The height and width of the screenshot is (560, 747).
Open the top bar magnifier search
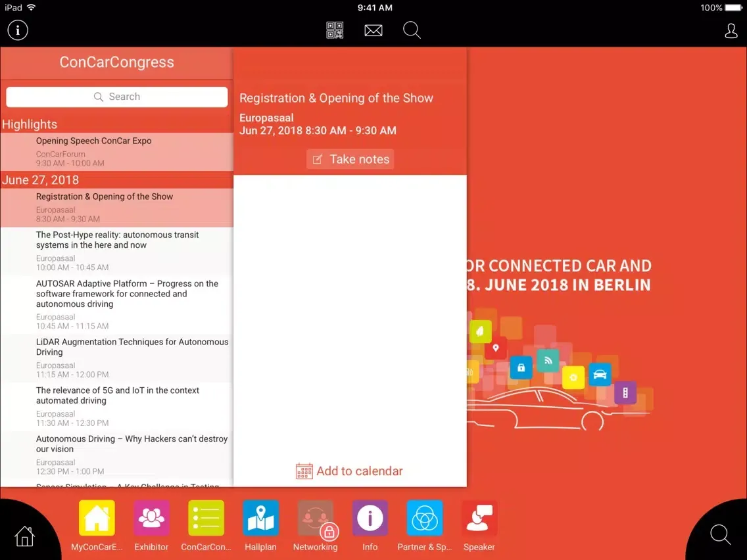coord(412,30)
